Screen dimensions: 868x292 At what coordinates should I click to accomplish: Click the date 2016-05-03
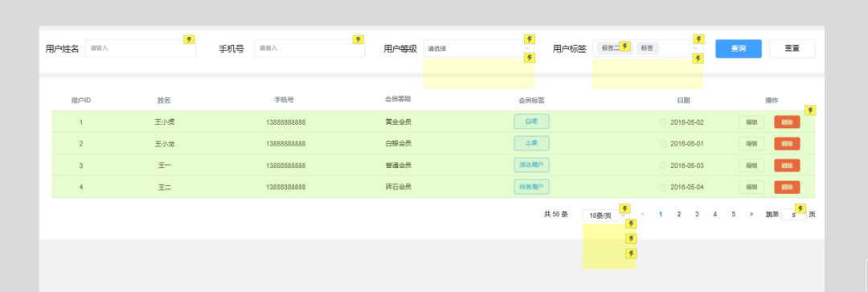click(687, 166)
